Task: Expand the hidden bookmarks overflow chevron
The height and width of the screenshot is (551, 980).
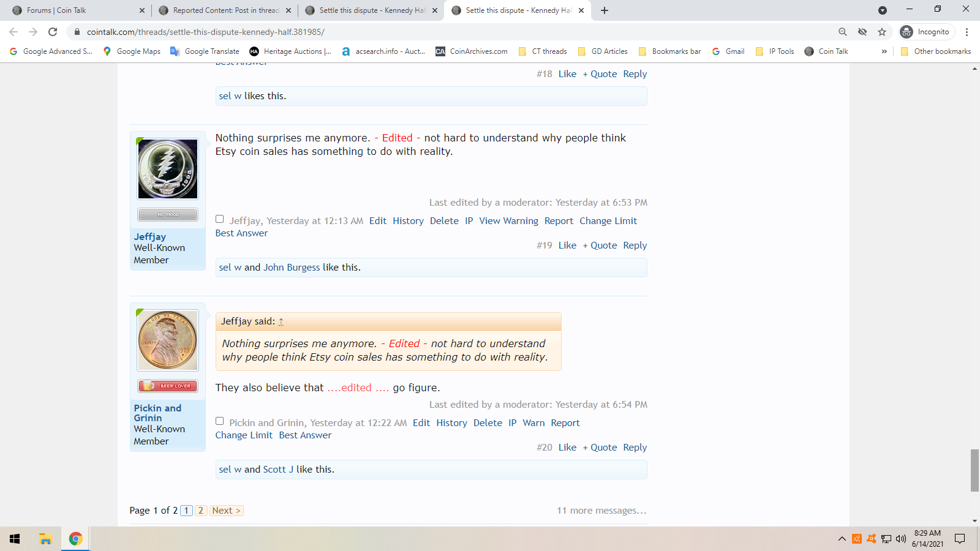Action: tap(884, 51)
